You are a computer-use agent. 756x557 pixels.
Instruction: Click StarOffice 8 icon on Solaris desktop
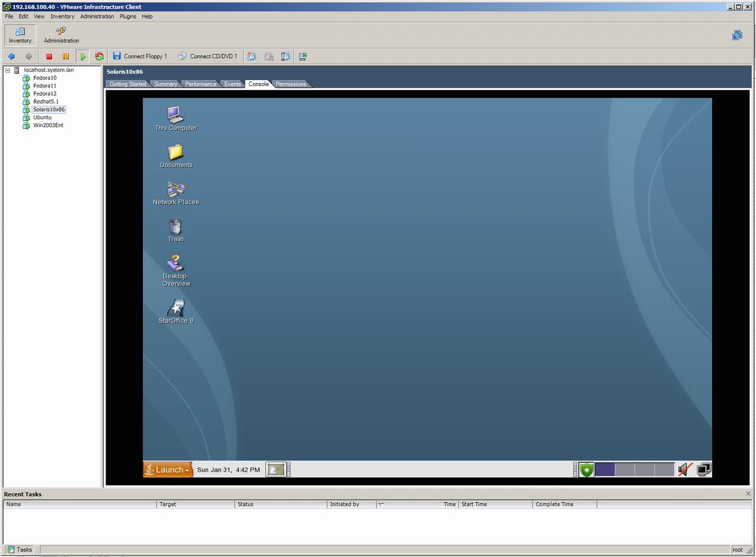(x=176, y=311)
